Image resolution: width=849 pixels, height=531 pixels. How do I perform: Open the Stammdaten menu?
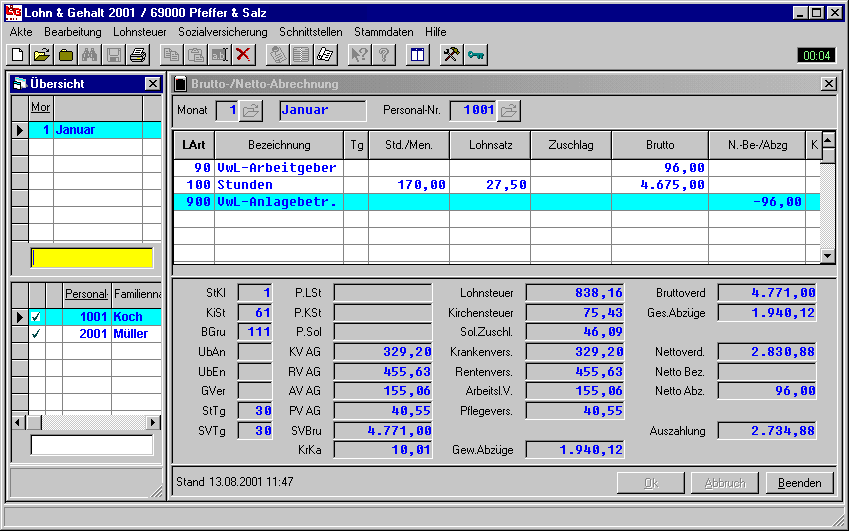click(383, 32)
